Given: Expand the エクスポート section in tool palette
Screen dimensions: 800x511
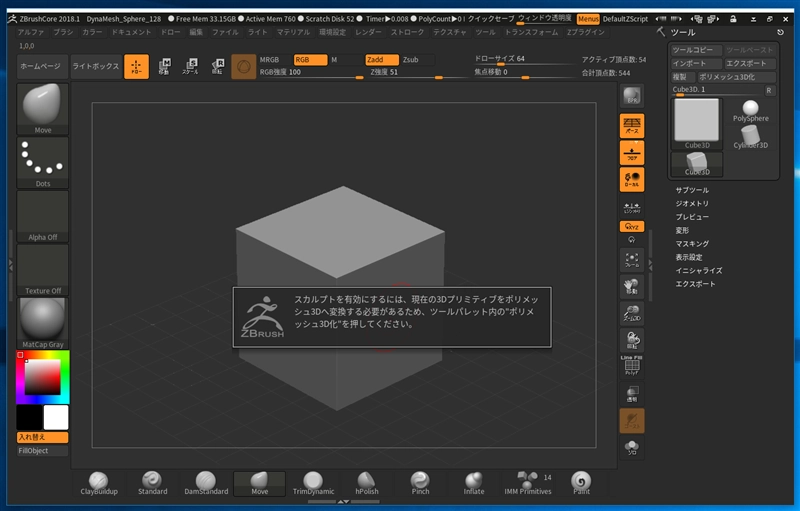Looking at the screenshot, I should [695, 284].
